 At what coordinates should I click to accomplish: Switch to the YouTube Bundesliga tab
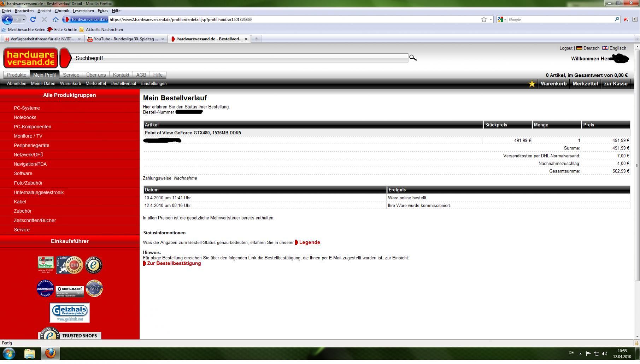(x=126, y=39)
